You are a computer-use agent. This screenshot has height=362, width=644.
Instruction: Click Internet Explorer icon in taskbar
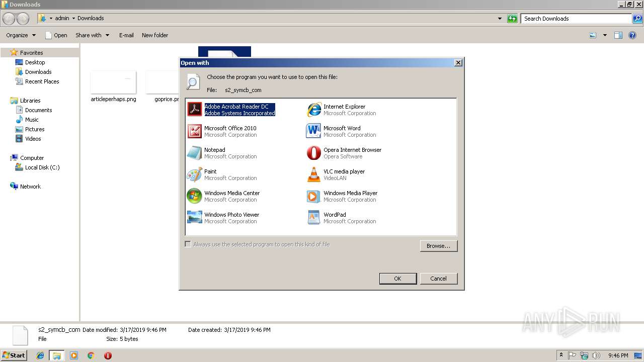coord(40,355)
